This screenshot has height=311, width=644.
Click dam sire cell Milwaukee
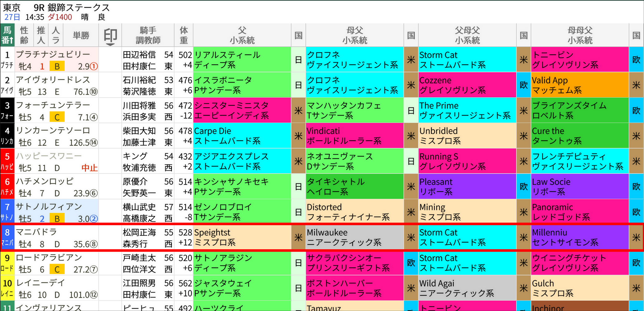coord(355,237)
